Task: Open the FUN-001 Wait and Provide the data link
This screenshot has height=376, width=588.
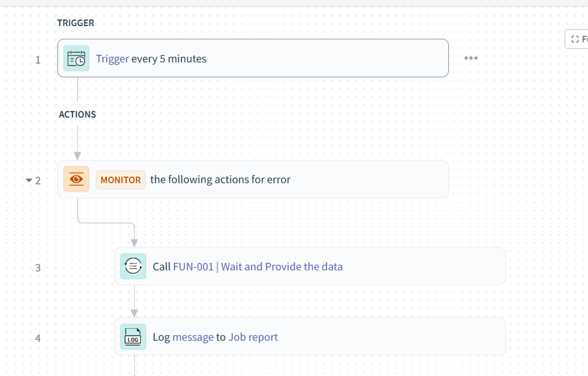Action: (257, 266)
